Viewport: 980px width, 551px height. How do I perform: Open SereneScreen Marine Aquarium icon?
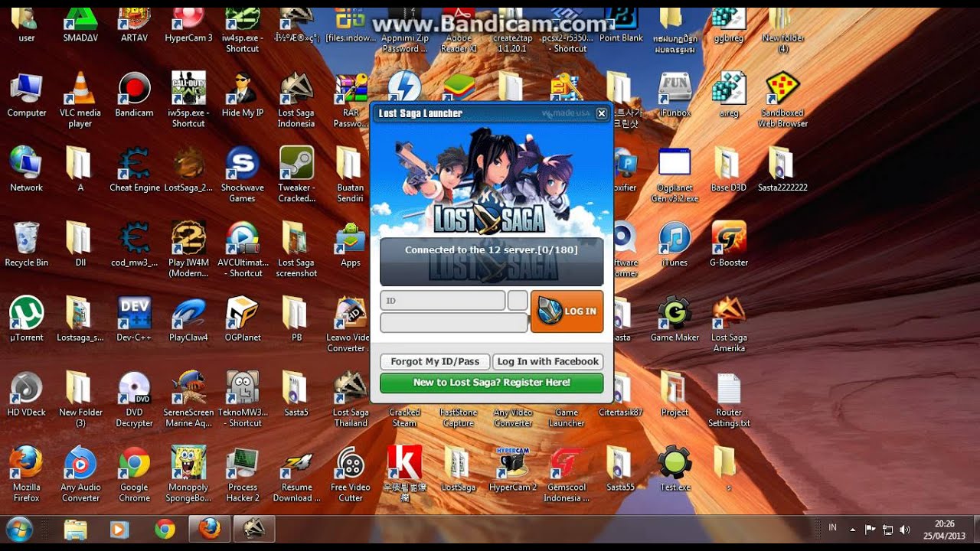(x=188, y=400)
